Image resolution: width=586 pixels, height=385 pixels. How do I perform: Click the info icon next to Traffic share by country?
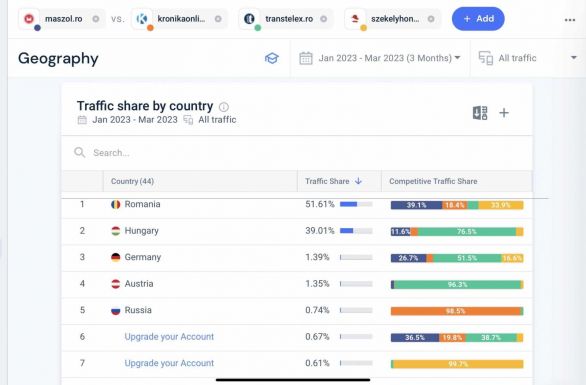223,107
